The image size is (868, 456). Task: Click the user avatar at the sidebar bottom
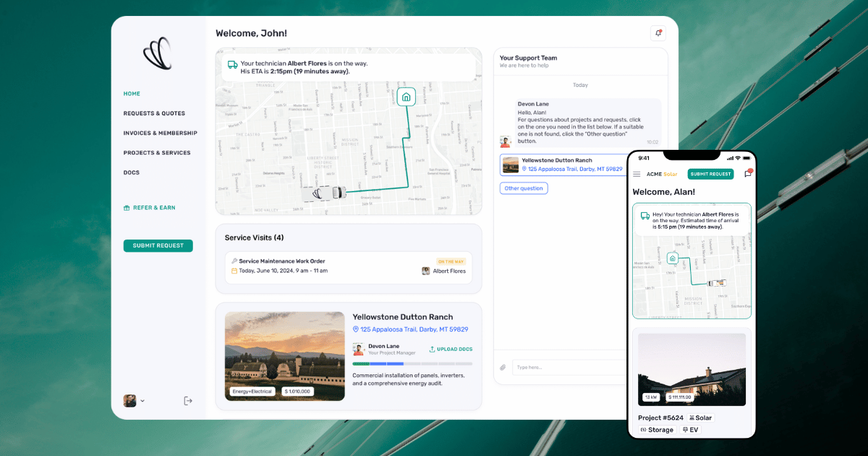pos(130,400)
